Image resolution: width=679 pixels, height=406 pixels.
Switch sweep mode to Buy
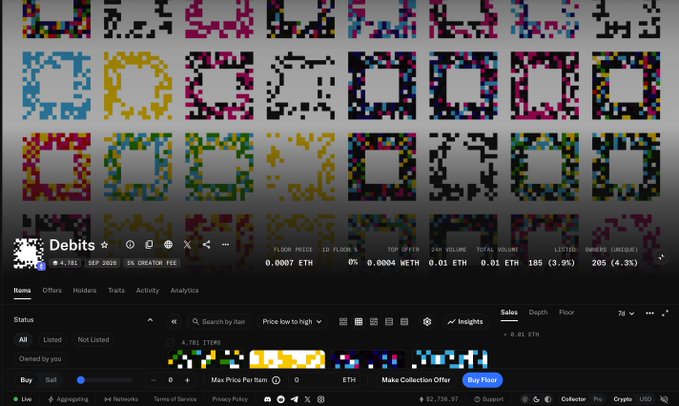click(26, 380)
